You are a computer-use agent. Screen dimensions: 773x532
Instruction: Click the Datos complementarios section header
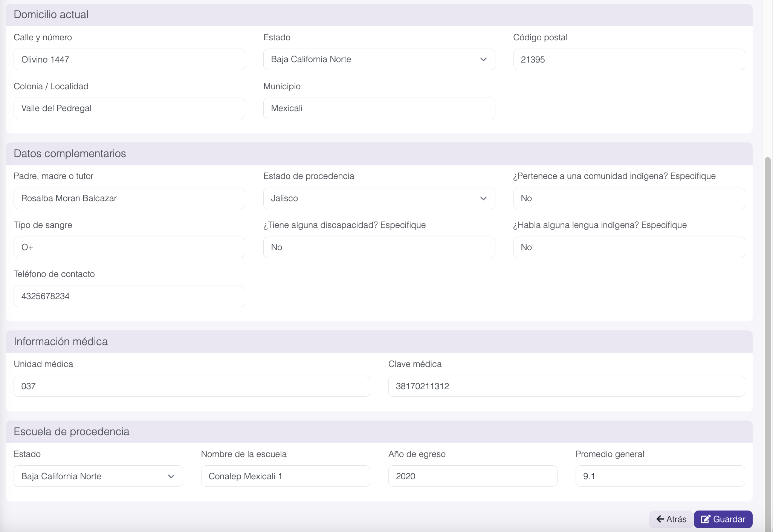click(x=379, y=154)
